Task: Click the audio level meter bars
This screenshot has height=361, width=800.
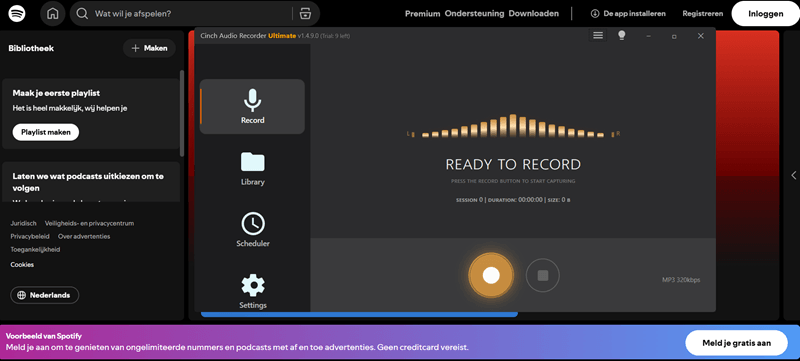Action: click(513, 126)
